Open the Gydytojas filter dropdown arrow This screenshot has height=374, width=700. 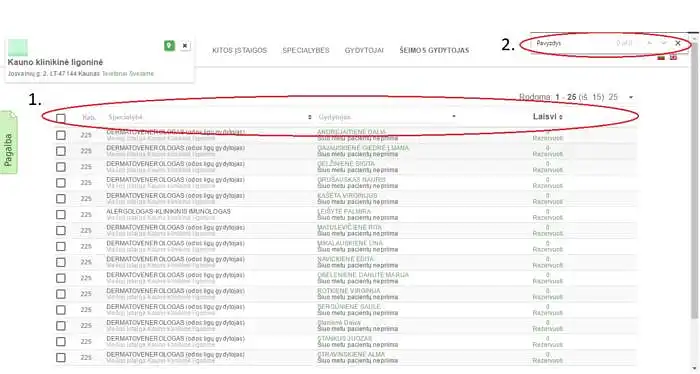(454, 116)
